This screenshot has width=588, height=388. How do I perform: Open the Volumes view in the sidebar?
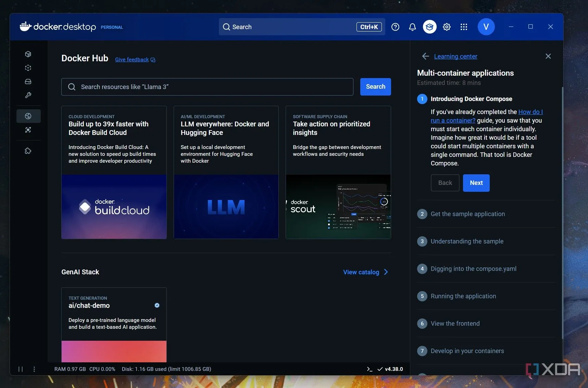point(28,82)
